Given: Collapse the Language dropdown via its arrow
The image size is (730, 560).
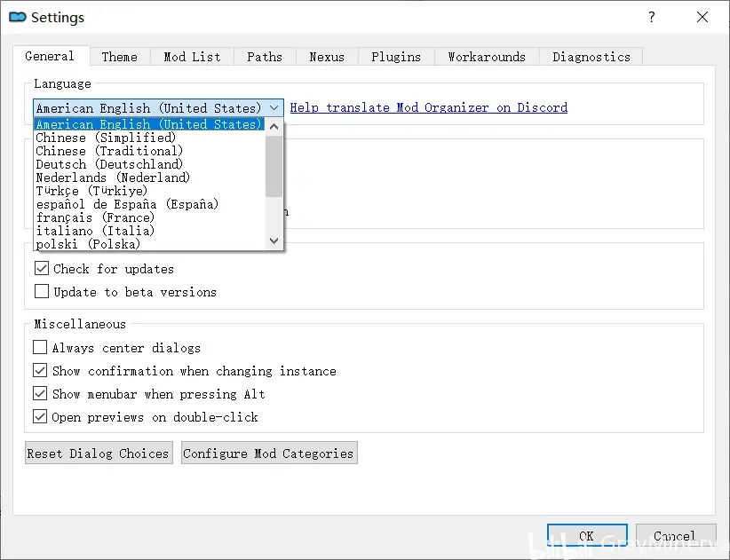Looking at the screenshot, I should [x=274, y=108].
